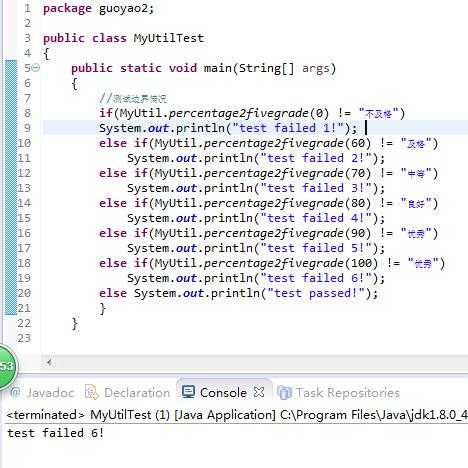Click percentage2fivegrade(60) call

287,143
